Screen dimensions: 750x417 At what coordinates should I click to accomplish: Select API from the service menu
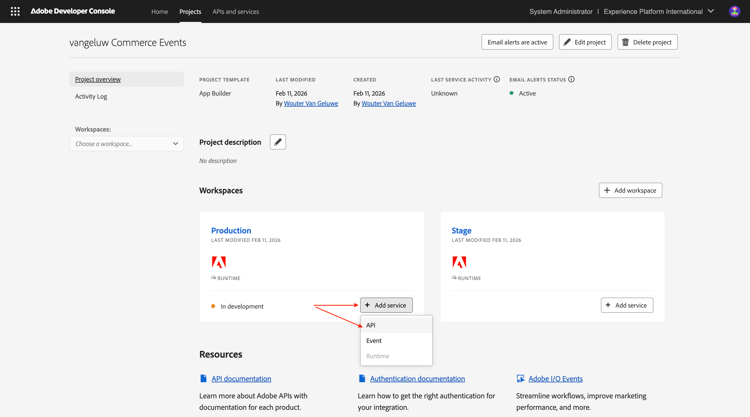click(371, 325)
